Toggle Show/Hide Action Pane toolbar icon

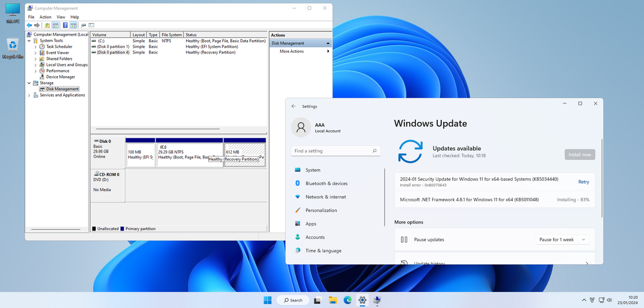pos(73,25)
